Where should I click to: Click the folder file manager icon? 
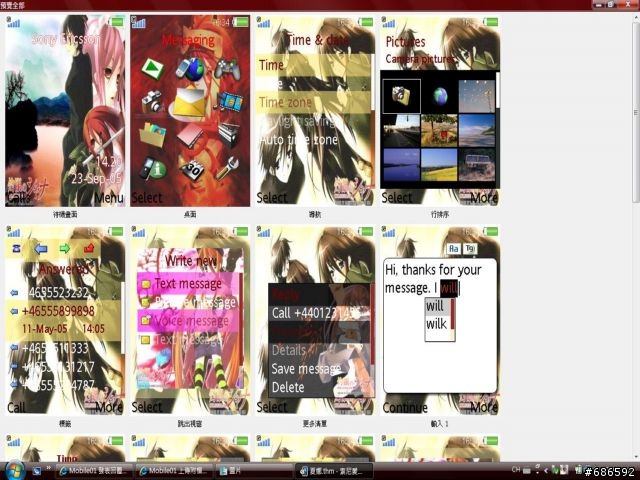coord(152,135)
